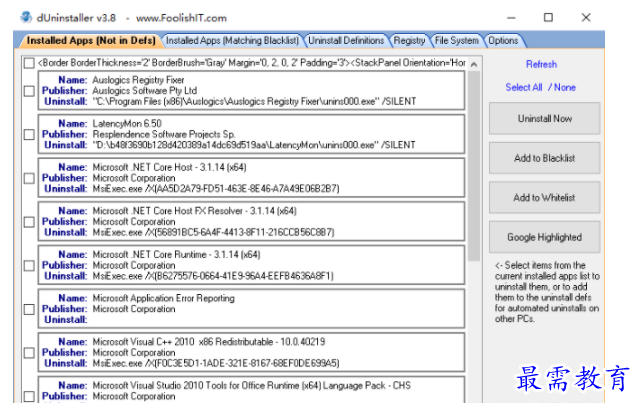Click the Add to Blacklist button
The image size is (638, 410).
pos(544,158)
